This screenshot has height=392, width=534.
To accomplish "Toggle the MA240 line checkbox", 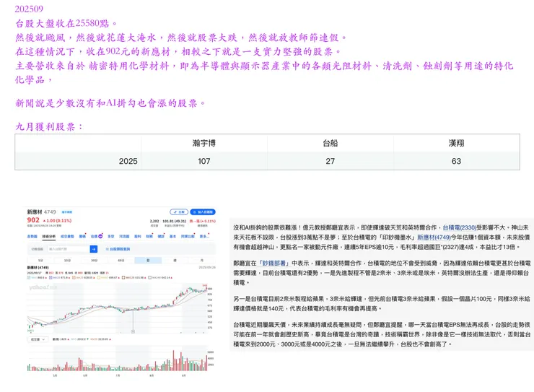I will coord(149,277).
